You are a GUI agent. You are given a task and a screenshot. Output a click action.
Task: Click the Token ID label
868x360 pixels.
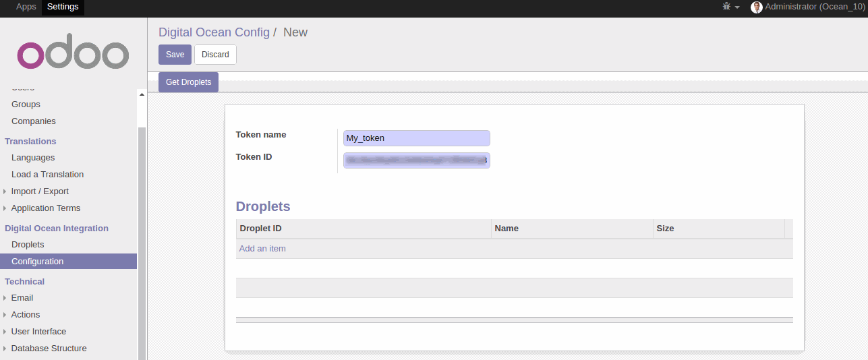(254, 157)
